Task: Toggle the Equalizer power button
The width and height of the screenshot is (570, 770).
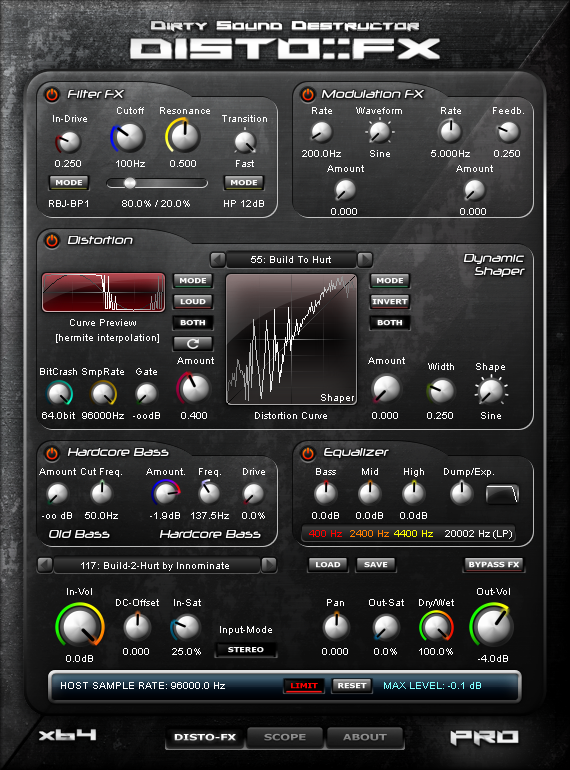Action: pyautogui.click(x=308, y=453)
